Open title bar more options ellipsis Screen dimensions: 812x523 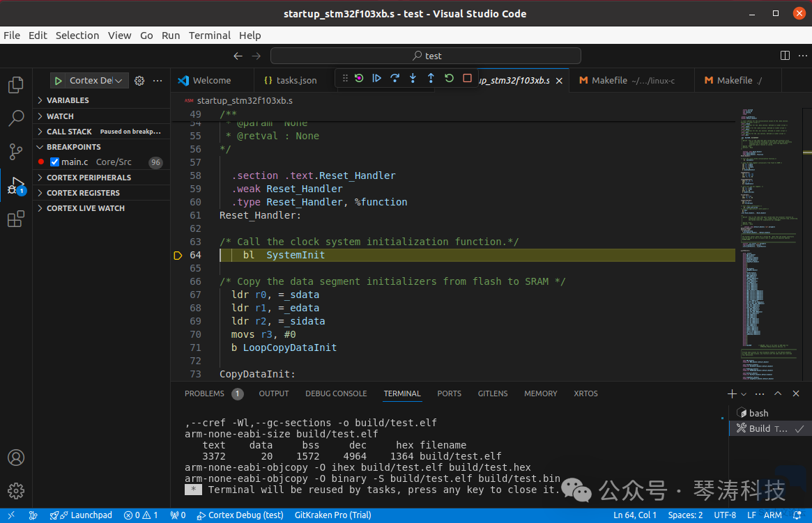(x=803, y=55)
